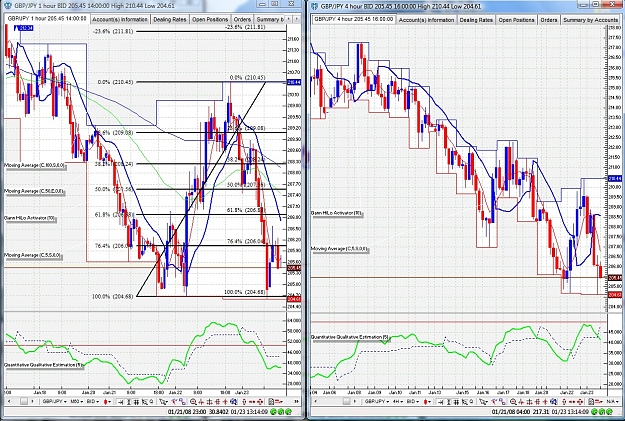This screenshot has height=421, width=625.
Task: Click the Moving Average (C,100,S,0,0) label on 1 hour chart
Action: click(34, 165)
